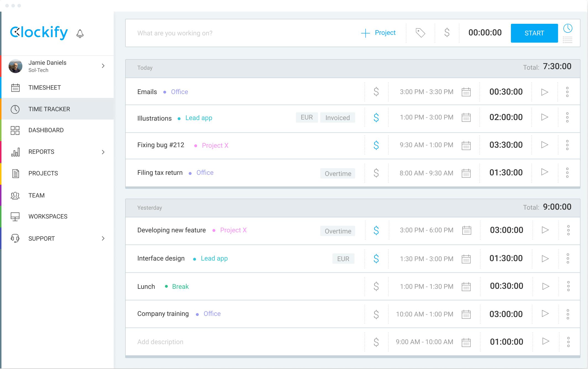The width and height of the screenshot is (588, 369).
Task: Expand the Reports submenu
Action: (x=103, y=152)
